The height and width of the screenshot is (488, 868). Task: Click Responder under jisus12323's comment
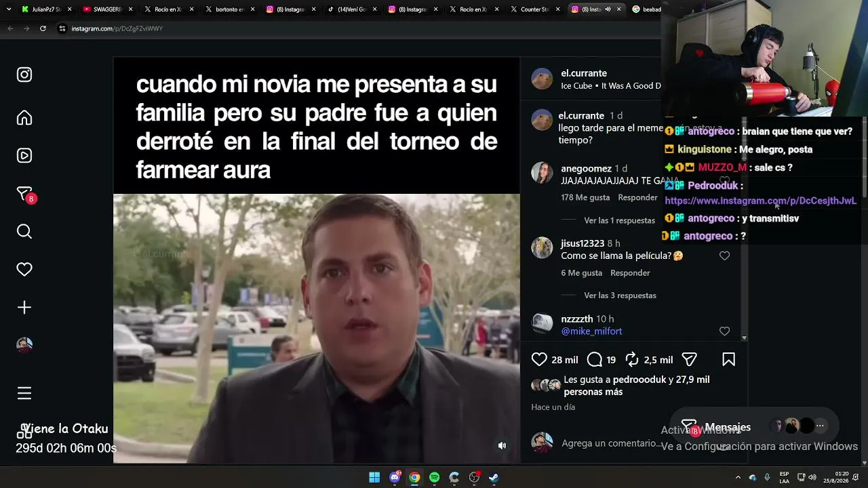pos(630,272)
